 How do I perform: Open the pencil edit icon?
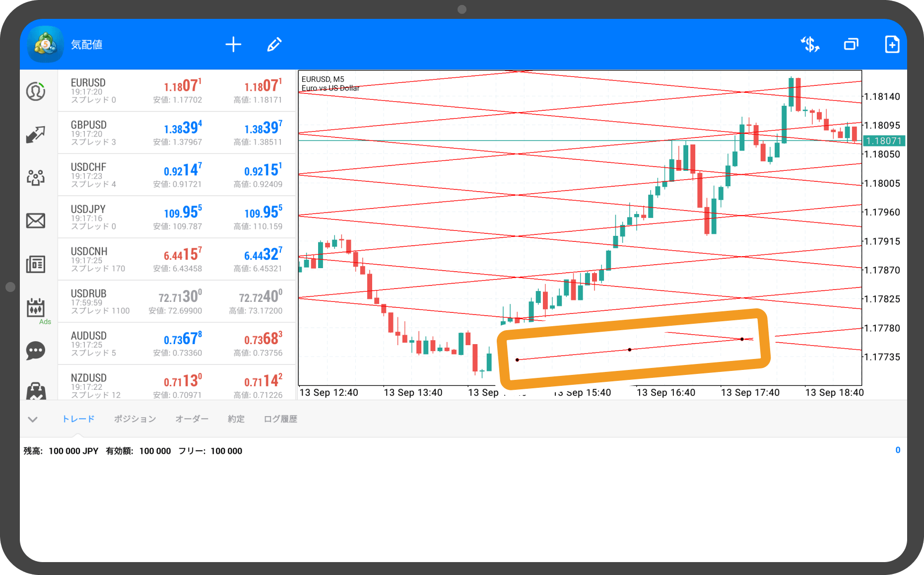pos(274,45)
